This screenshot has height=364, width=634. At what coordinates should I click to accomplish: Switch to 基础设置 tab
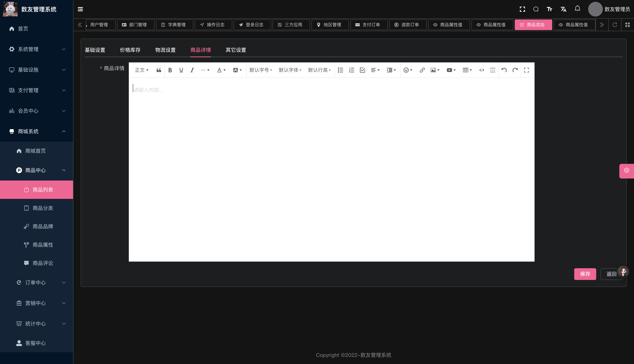95,50
